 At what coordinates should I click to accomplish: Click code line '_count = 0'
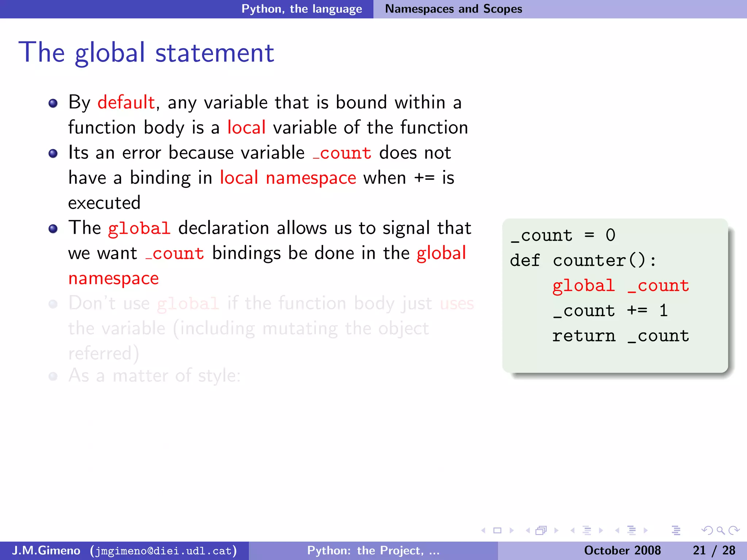click(563, 236)
